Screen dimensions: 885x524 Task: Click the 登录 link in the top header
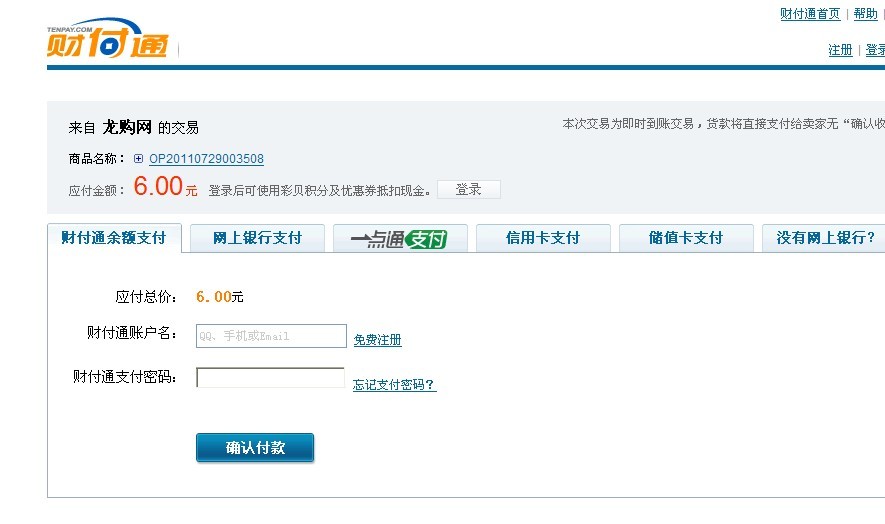point(875,50)
